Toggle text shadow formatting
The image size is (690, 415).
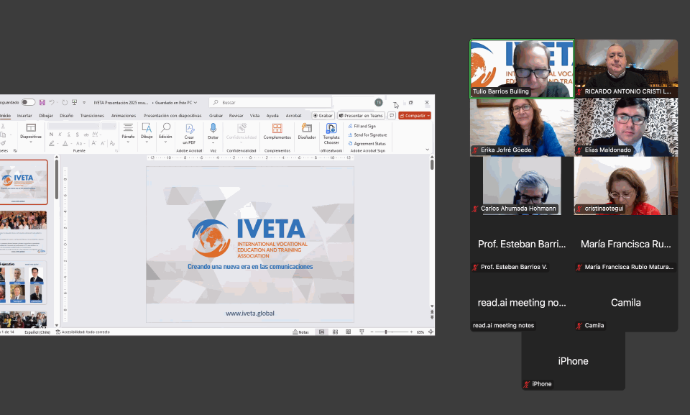[77, 135]
